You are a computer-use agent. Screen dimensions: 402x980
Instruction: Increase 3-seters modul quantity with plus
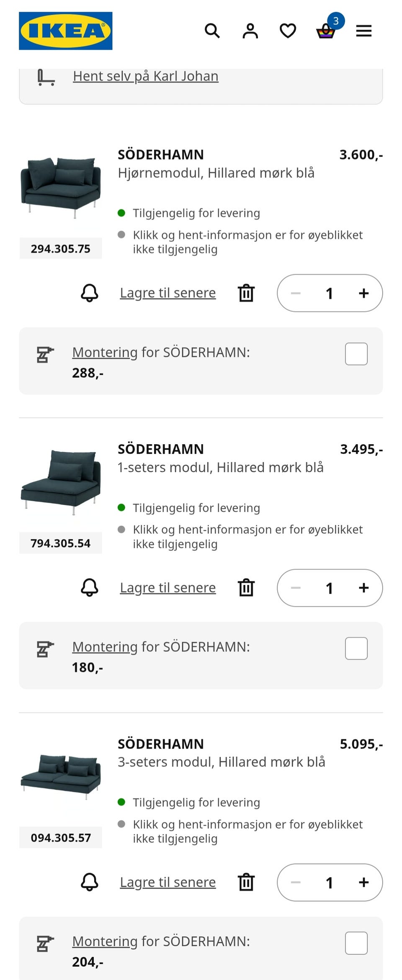click(363, 882)
